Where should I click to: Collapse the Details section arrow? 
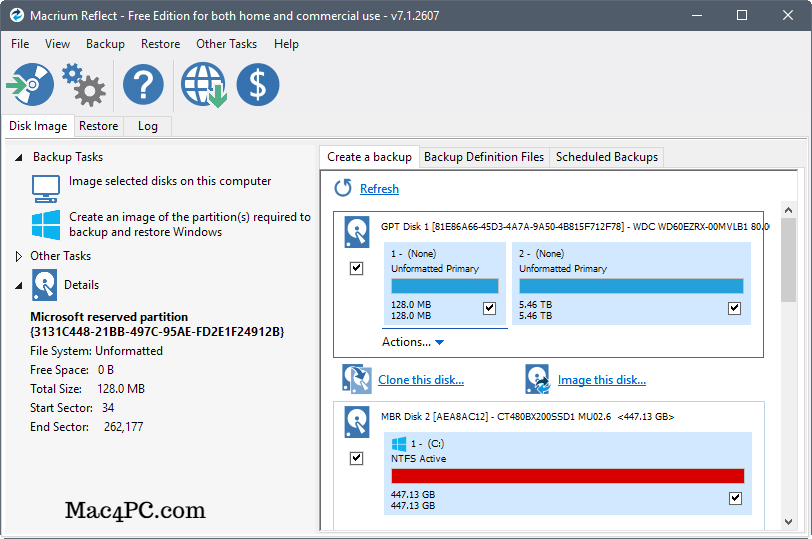19,285
